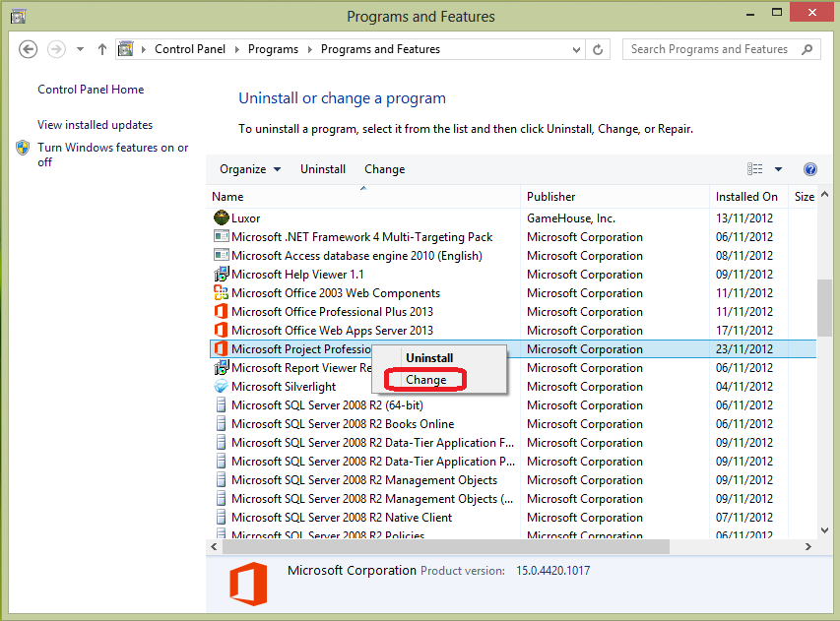This screenshot has height=621, width=840.
Task: Expand the chevron after Control Panel breadcrumb
Action: [x=236, y=50]
